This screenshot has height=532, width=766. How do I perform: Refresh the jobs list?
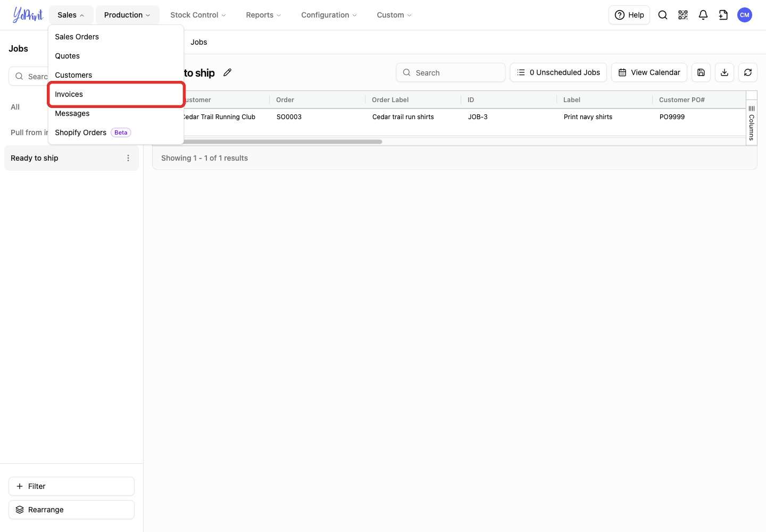748,72
